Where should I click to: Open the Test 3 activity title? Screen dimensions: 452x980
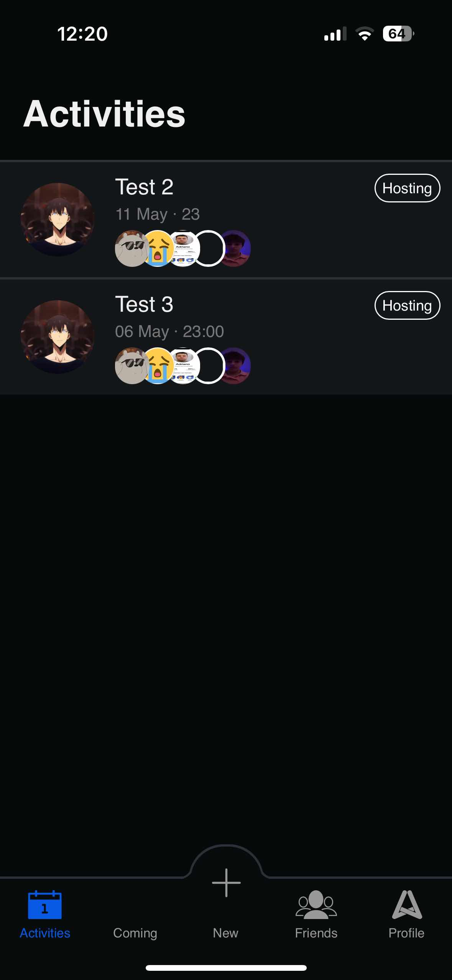click(144, 304)
